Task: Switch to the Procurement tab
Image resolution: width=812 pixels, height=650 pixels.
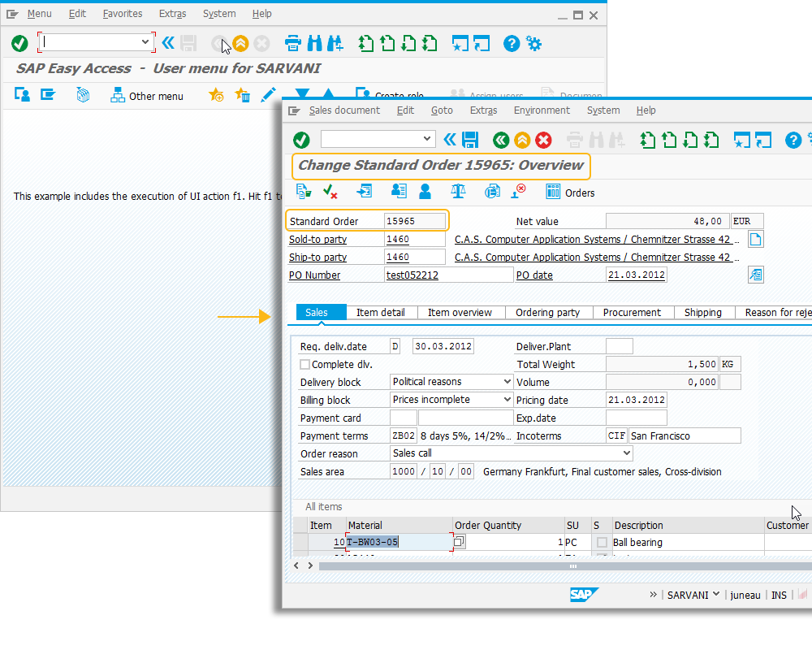Action: coord(632,312)
